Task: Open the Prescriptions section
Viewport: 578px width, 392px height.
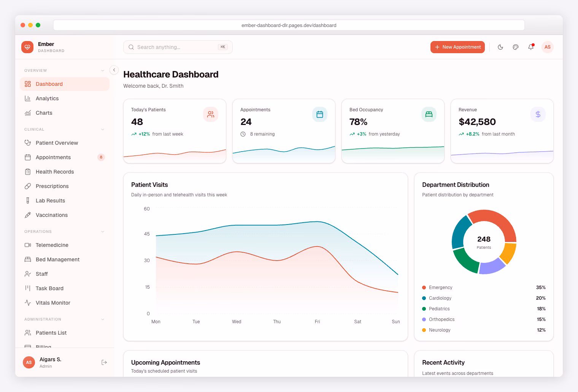Action: [52, 186]
